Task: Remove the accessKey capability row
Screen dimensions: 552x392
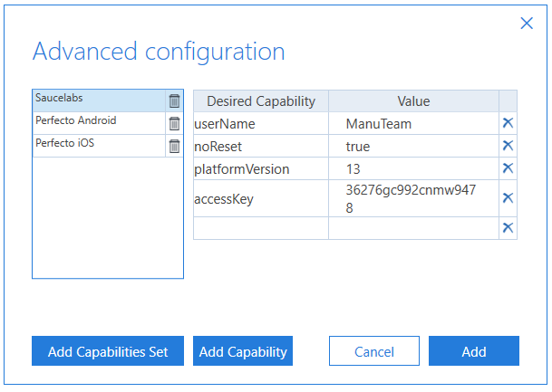Action: coord(508,198)
